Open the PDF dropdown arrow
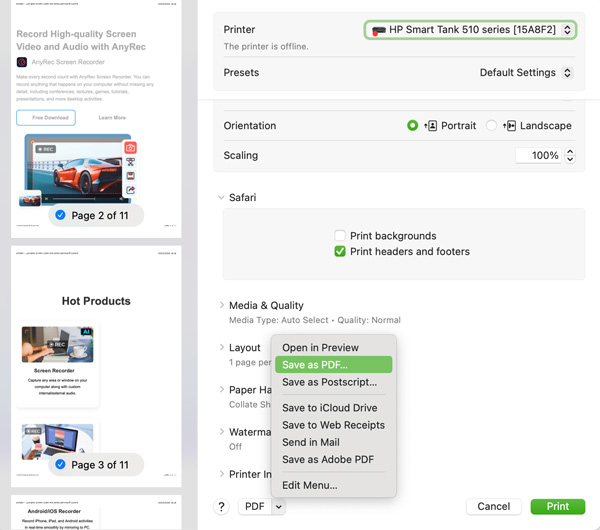Image resolution: width=600 pixels, height=530 pixels. click(279, 507)
